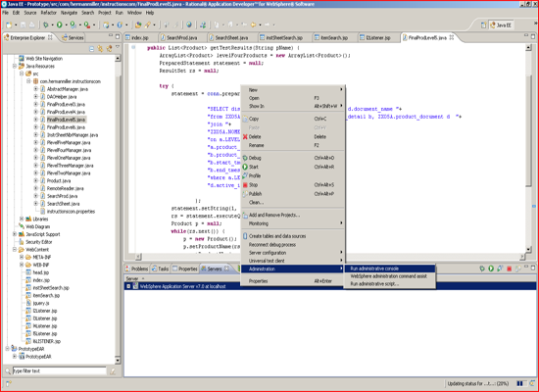Select jquery.js in WebContent

41,303
